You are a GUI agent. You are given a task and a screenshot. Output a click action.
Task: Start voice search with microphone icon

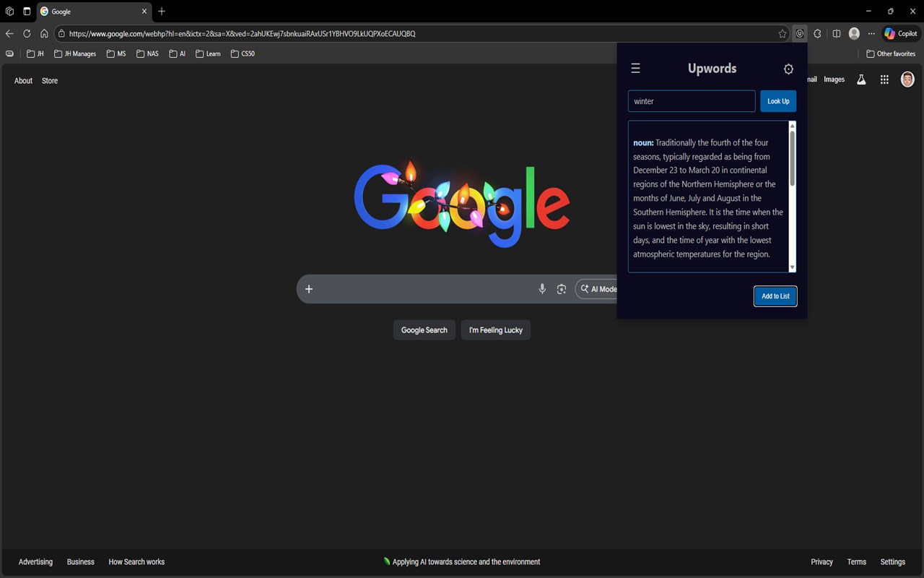click(x=542, y=289)
